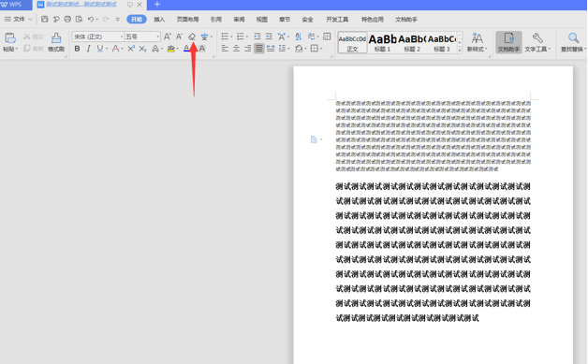Toggle bold formatting
Image resolution: width=588 pixels, height=364 pixels.
tap(77, 49)
